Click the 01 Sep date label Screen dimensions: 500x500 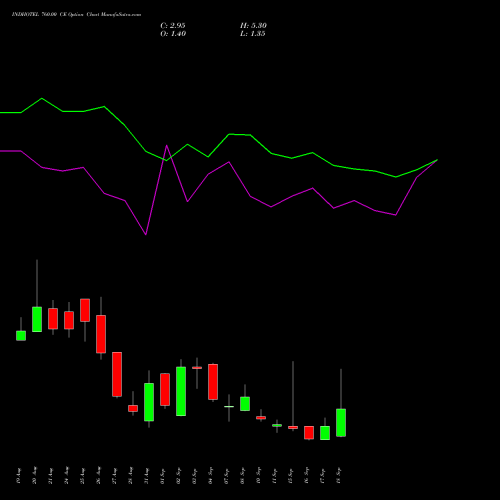point(163,476)
